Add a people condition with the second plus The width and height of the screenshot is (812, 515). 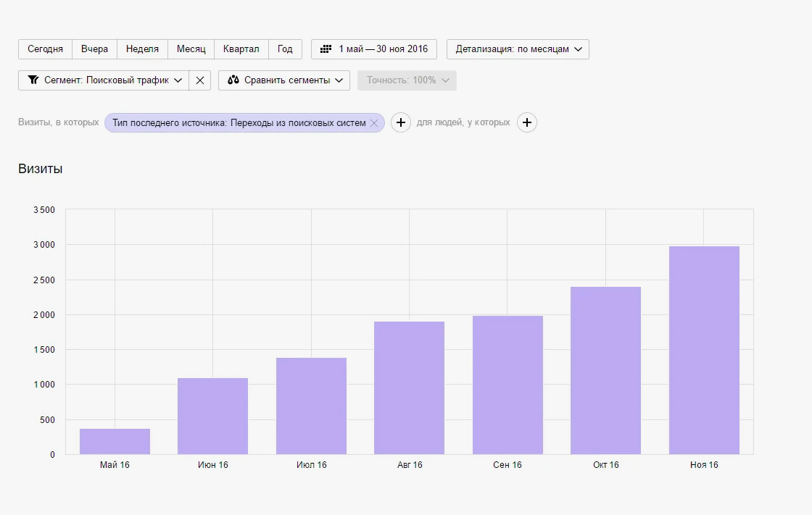click(x=526, y=122)
